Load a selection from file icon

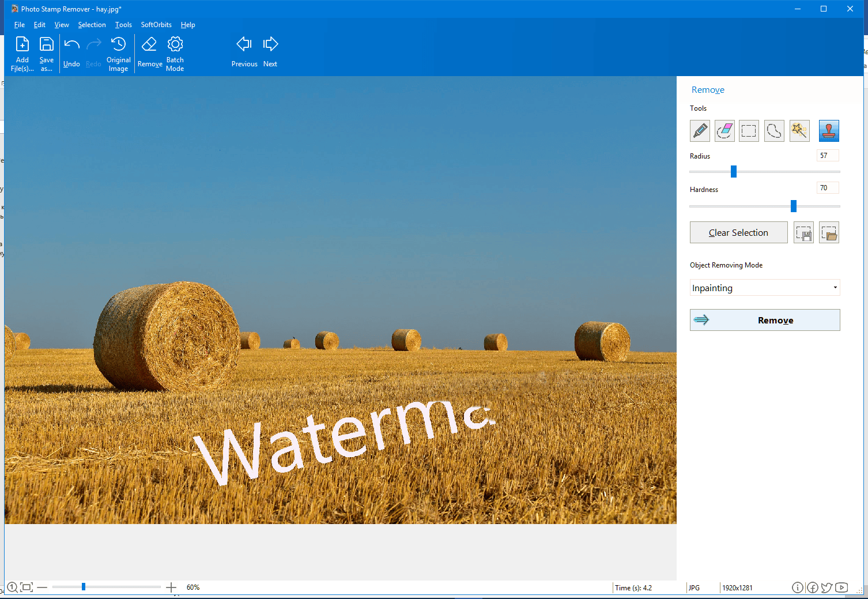(829, 233)
